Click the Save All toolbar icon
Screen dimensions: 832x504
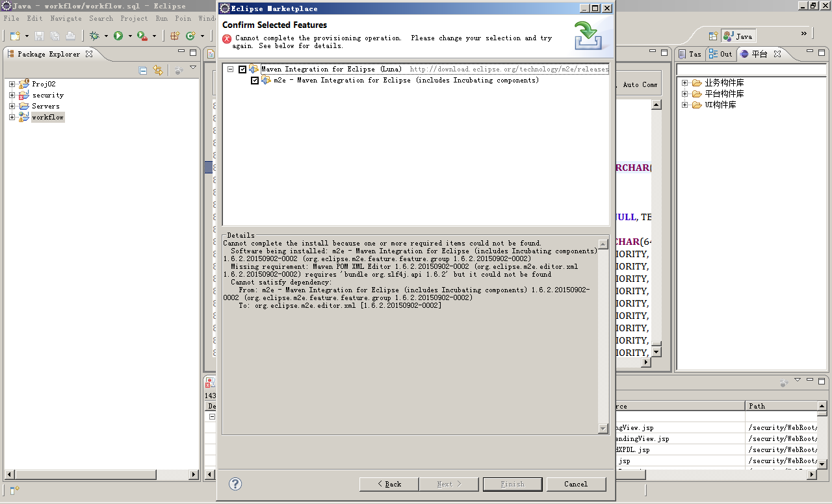tap(55, 36)
